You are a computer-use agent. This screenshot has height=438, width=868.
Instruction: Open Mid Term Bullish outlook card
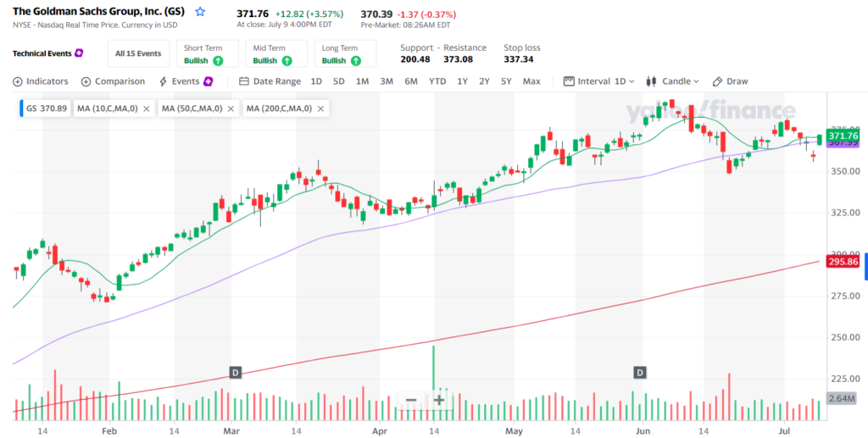pyautogui.click(x=276, y=53)
